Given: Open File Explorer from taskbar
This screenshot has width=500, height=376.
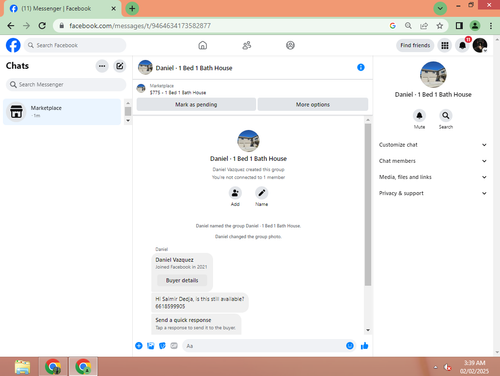Looking at the screenshot, I should click(x=22, y=367).
